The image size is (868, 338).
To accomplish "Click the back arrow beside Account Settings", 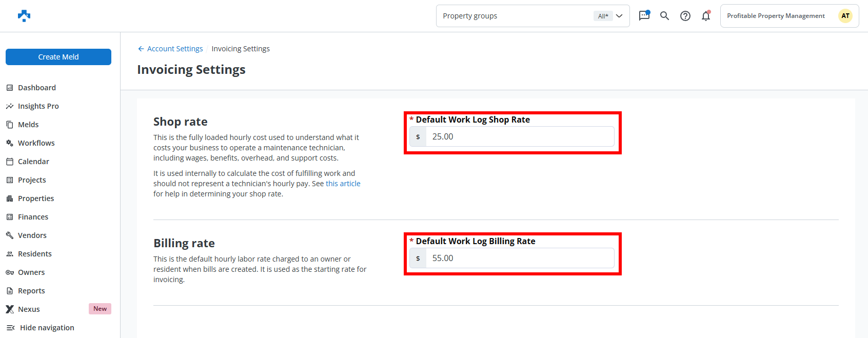I will click(141, 49).
